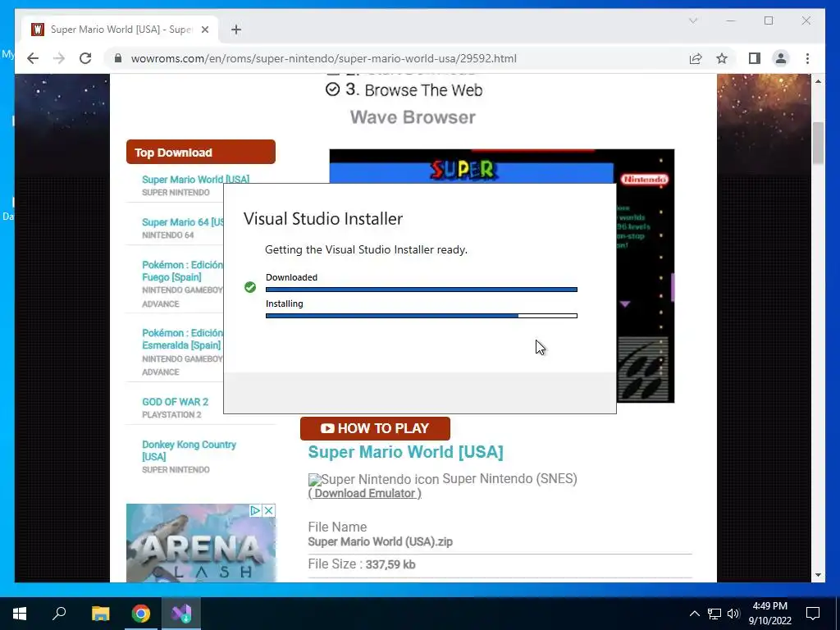Close the Super Mario World tab
Screen dimensions: 840x630
click(x=204, y=30)
